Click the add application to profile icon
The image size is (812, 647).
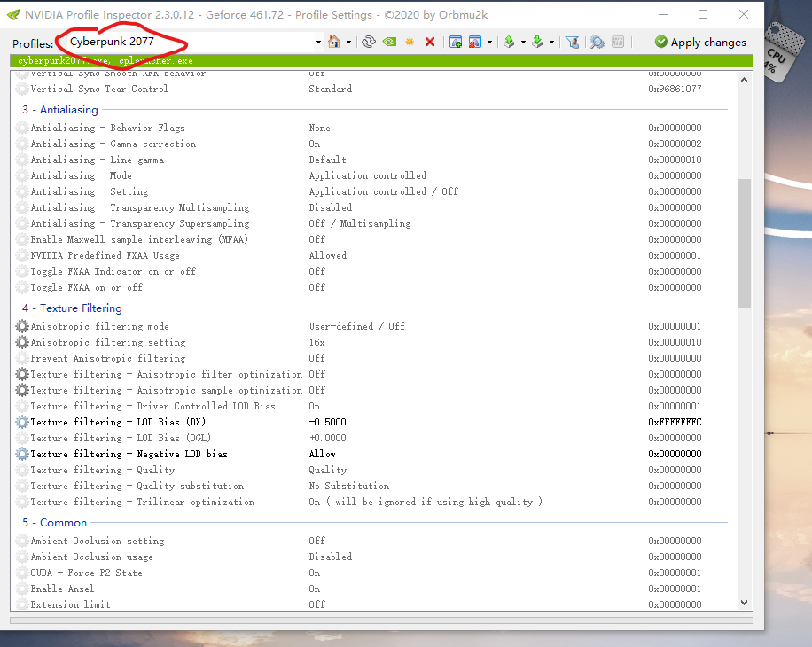tap(456, 42)
